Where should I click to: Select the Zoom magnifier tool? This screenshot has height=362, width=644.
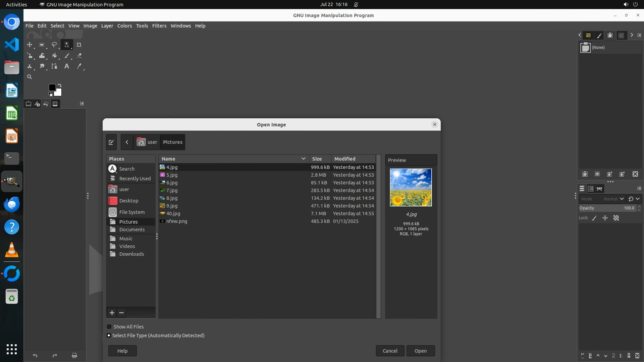[x=30, y=77]
